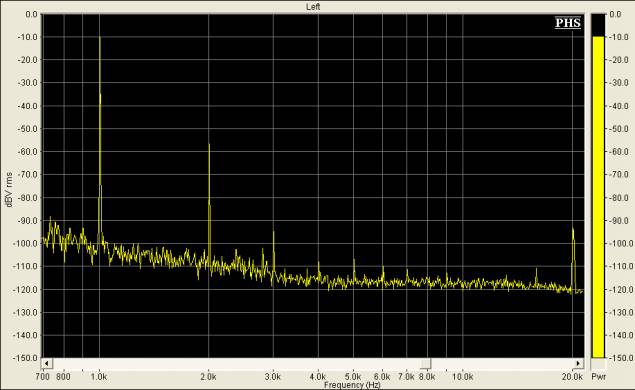The width and height of the screenshot is (635, 390).
Task: Click the 700 Hz tick label
Action: click(x=43, y=377)
